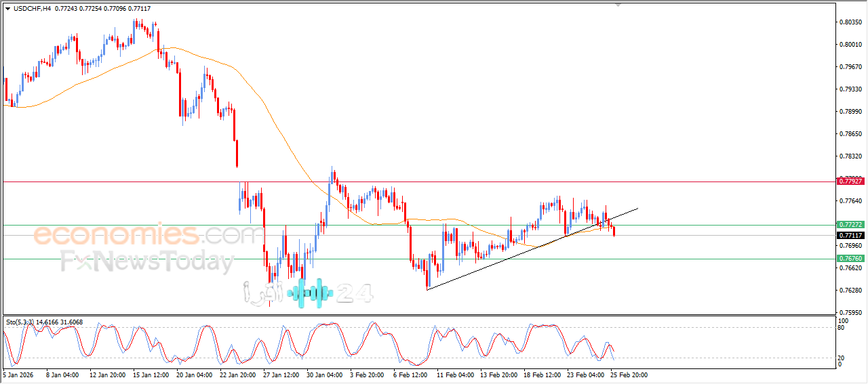Select the green 0.76760 support price label
Image resolution: width=868 pixels, height=384 pixels.
click(850, 259)
